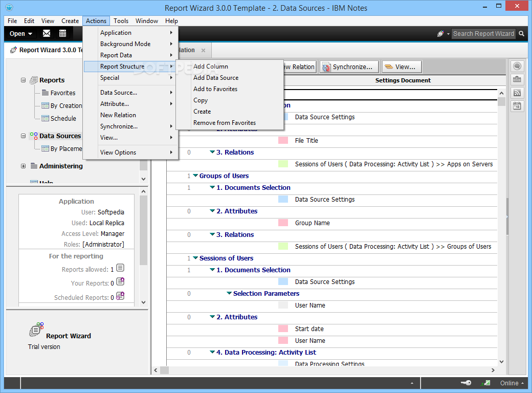Click the Favorites folder icon
This screenshot has height=393, width=532.
[x=45, y=93]
